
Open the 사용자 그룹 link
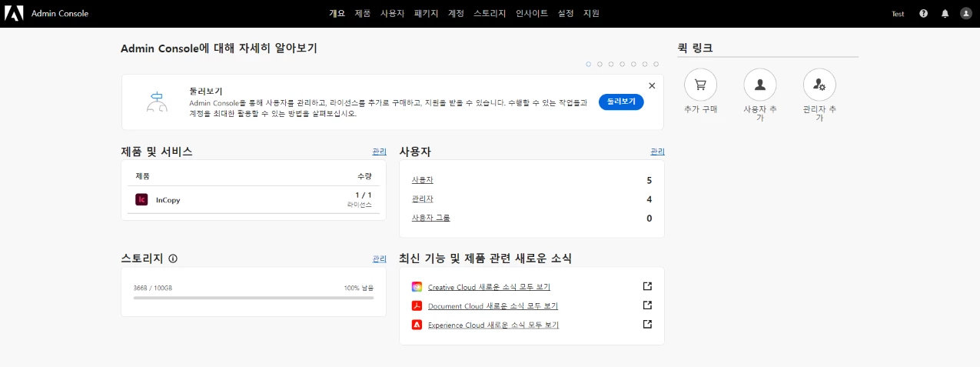tap(431, 218)
